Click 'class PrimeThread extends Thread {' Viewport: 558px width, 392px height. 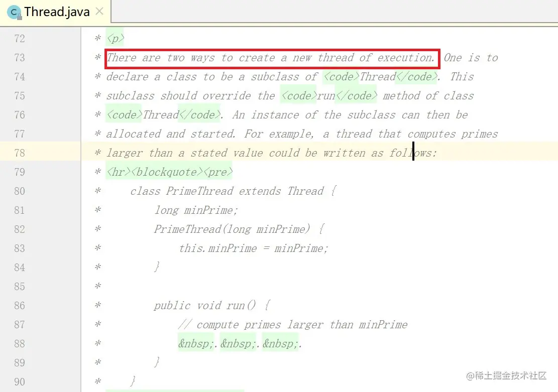coord(233,191)
